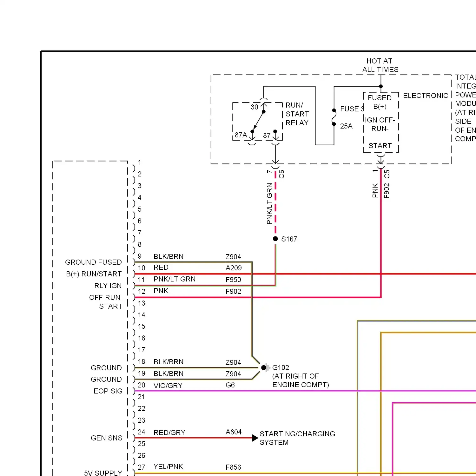
Task: Select the YEL/PNK wire label
Action: pos(168,466)
